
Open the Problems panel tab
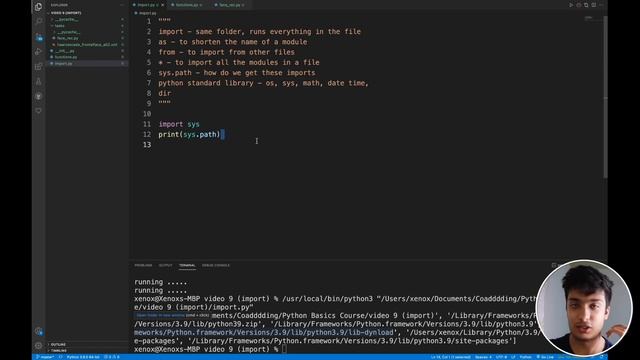143,265
